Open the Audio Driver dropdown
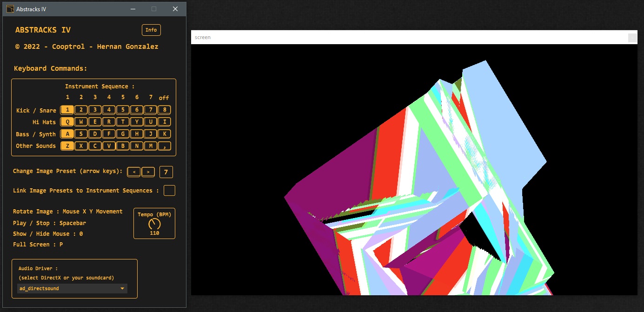This screenshot has height=312, width=644. 73,288
